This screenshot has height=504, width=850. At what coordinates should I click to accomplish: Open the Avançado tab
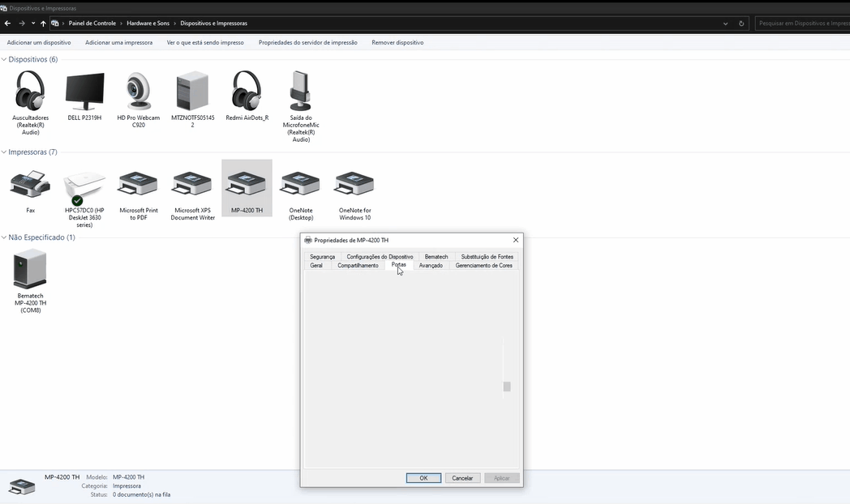431,265
